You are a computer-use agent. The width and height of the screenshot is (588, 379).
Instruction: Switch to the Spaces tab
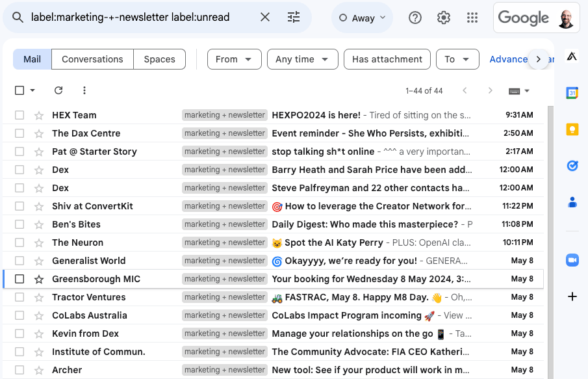point(159,59)
